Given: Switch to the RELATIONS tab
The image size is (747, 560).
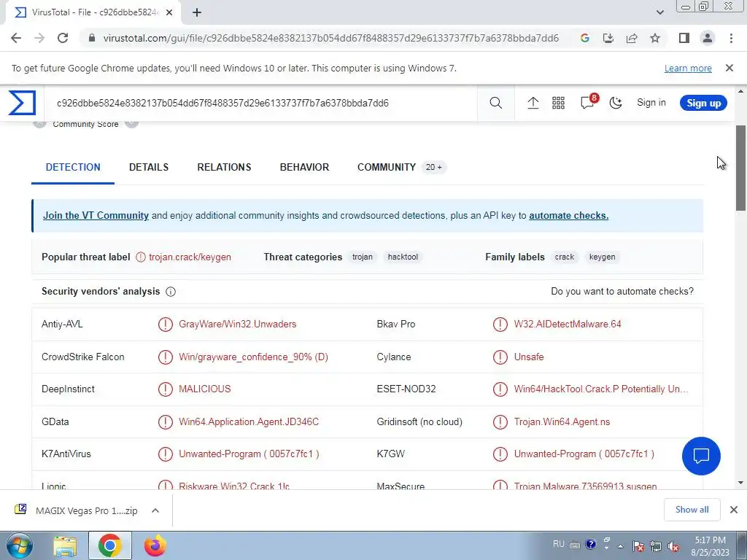Looking at the screenshot, I should pos(224,167).
